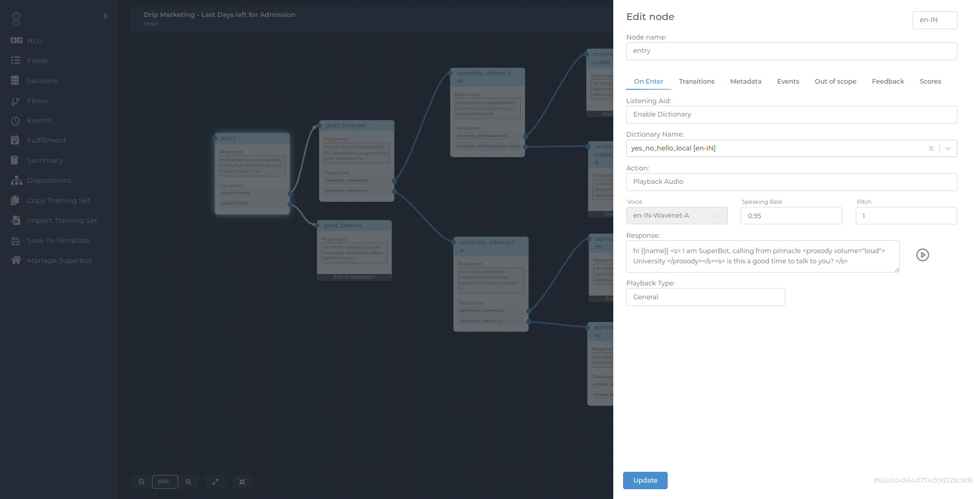980x499 pixels.
Task: Play the response audio preview
Action: tap(922, 255)
